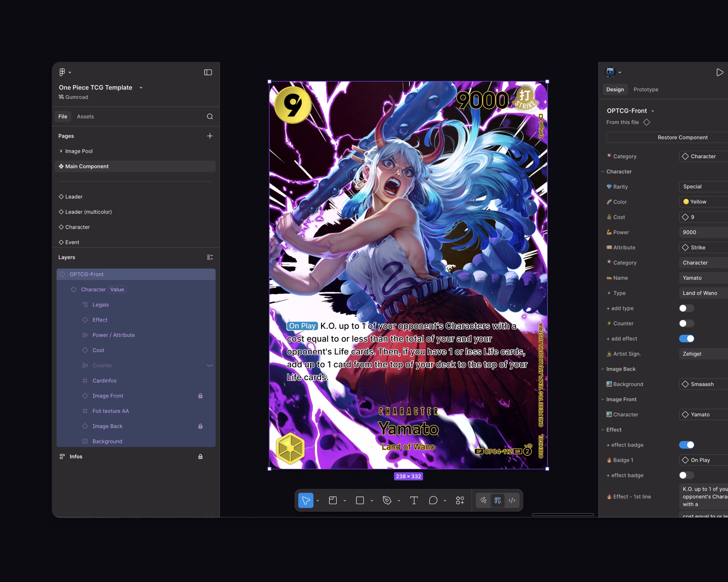Select the Path pen tool
Image resolution: width=728 pixels, height=582 pixels.
387,500
